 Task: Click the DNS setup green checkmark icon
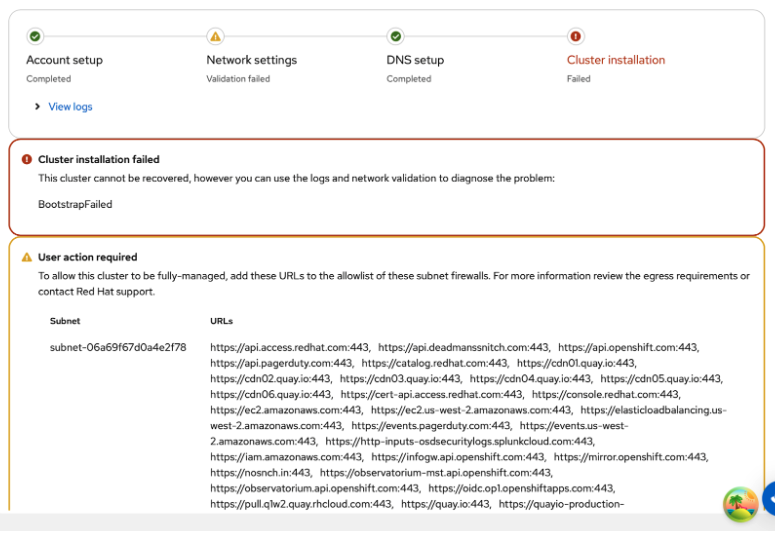pyautogui.click(x=395, y=37)
